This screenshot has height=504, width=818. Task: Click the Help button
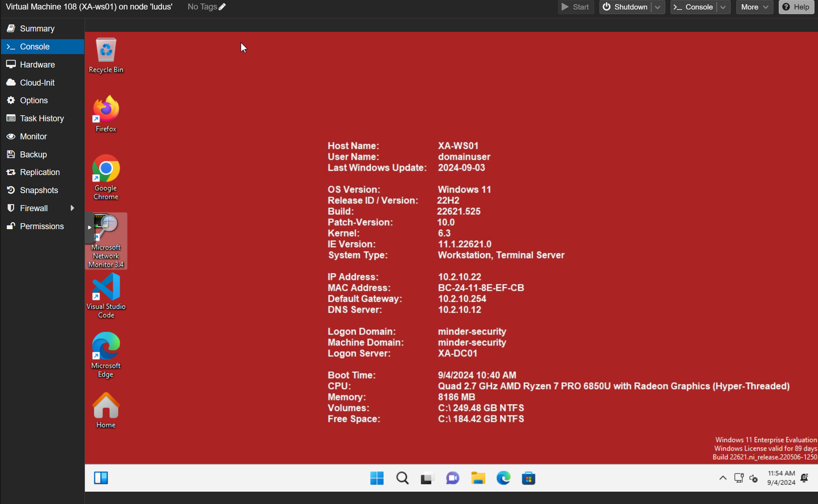coord(796,7)
